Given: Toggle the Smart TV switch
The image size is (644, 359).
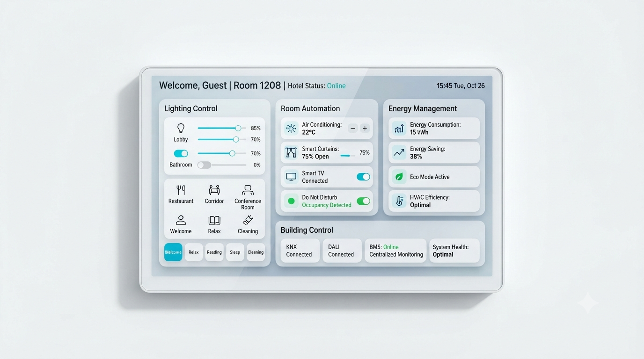Looking at the screenshot, I should point(363,177).
